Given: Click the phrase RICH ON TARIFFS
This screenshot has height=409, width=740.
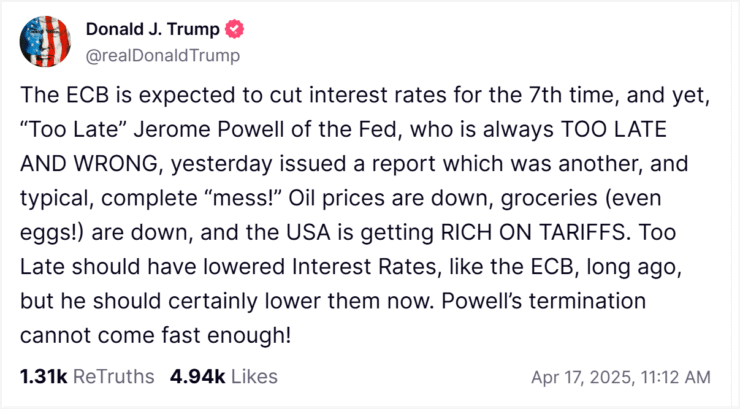Looking at the screenshot, I should click(535, 233).
